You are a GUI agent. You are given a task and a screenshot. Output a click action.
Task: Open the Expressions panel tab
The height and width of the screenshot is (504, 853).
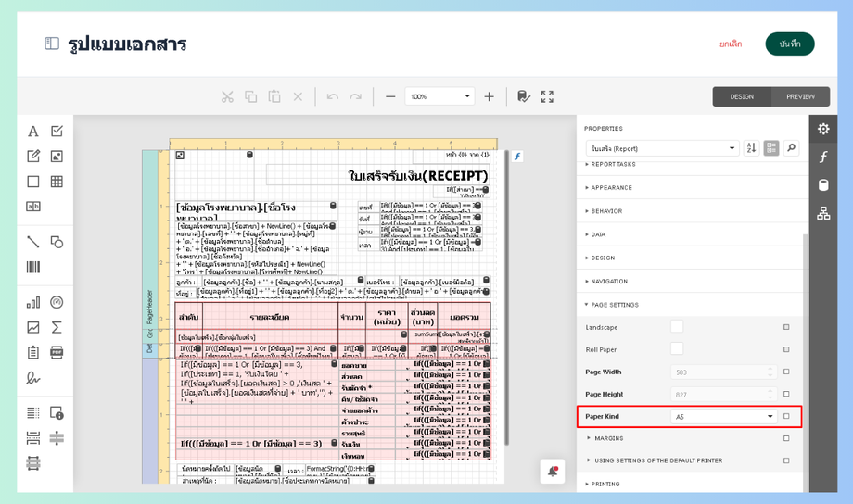click(823, 157)
